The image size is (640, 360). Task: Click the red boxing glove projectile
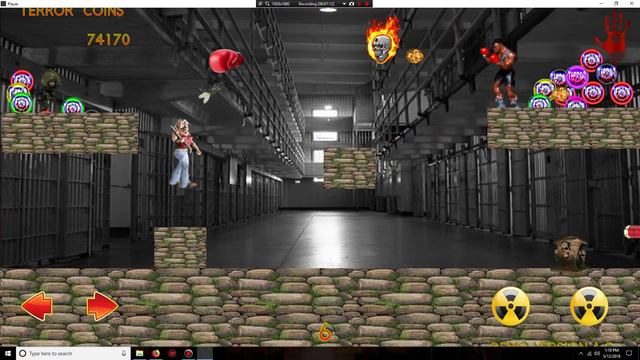coord(226,61)
